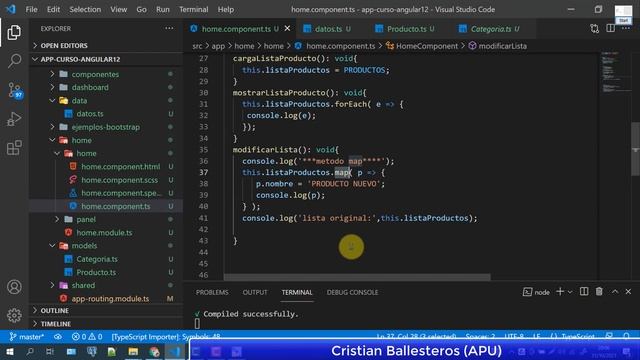Open editor more actions ellipsis

coord(626,29)
